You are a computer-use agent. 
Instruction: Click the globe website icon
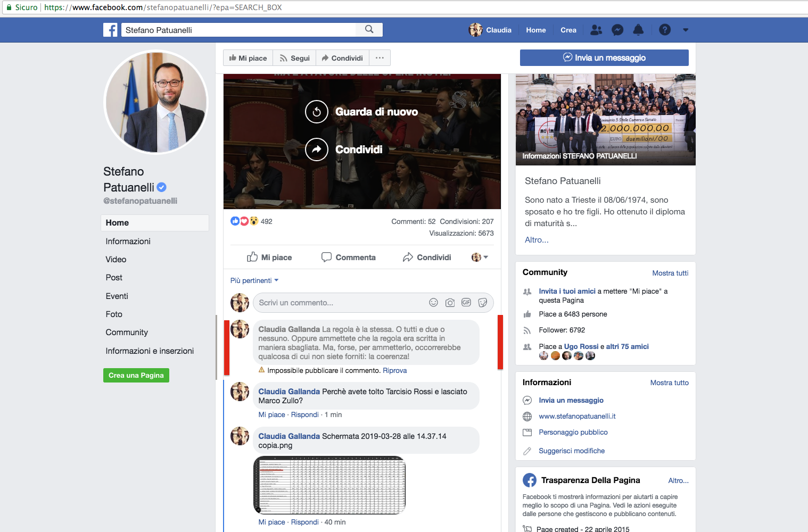click(527, 417)
